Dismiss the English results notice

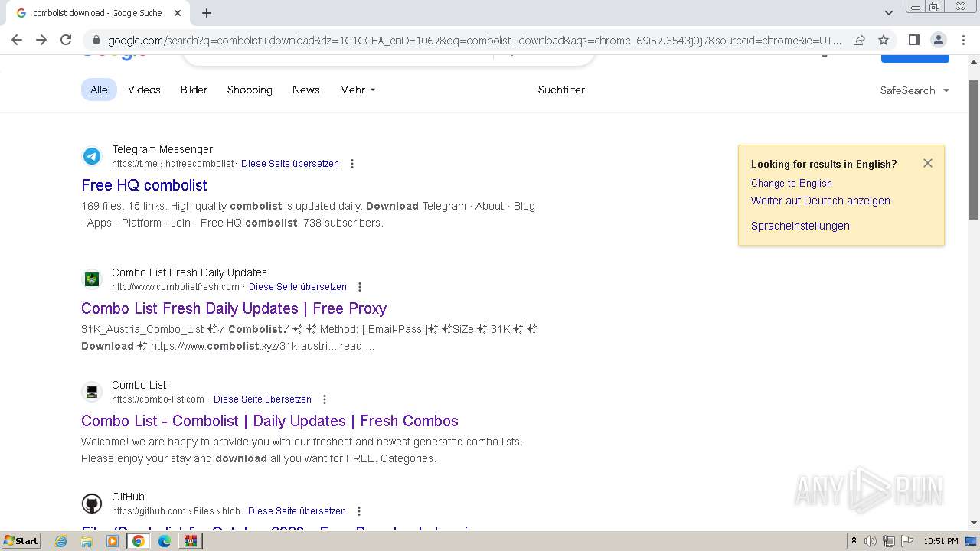928,163
